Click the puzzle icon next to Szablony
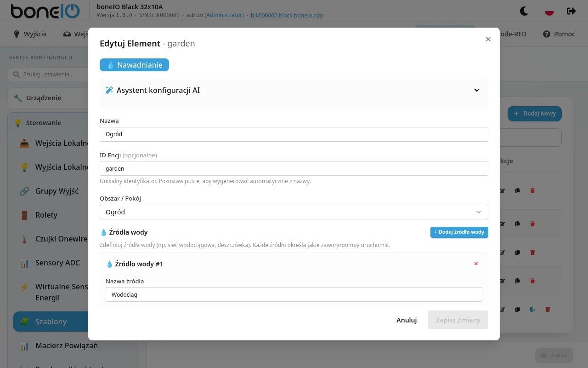 (24, 322)
